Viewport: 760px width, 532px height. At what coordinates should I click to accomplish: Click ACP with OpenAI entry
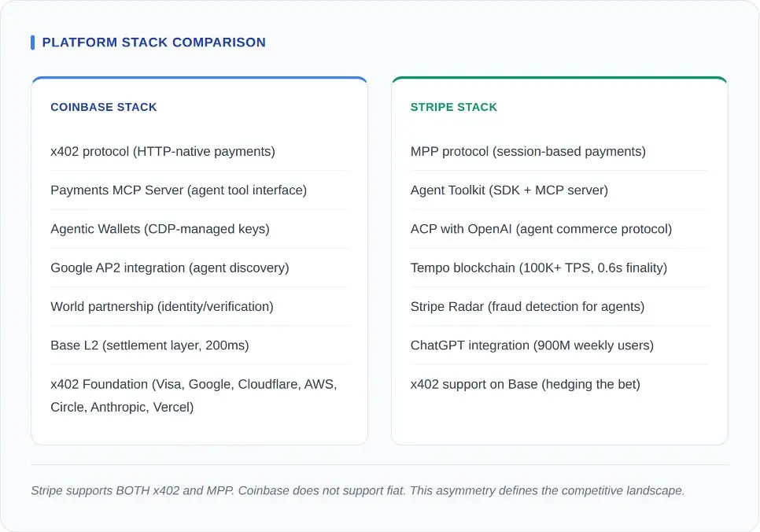541,229
